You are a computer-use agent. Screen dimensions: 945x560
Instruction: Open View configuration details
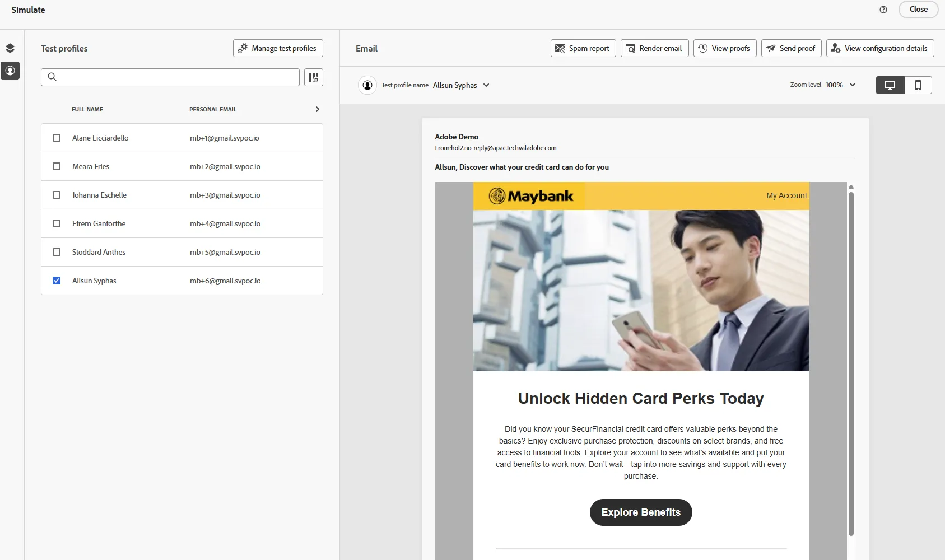tap(880, 48)
